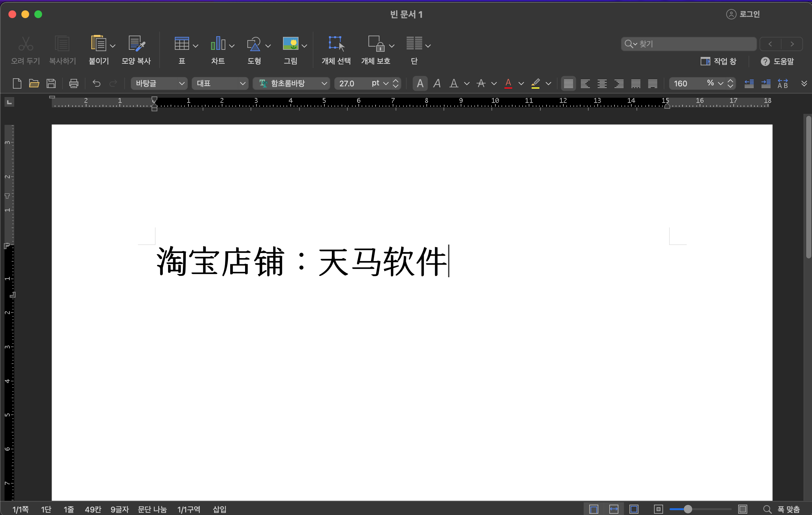Insert a table with the 표 icon
The width and height of the screenshot is (812, 515).
(181, 44)
